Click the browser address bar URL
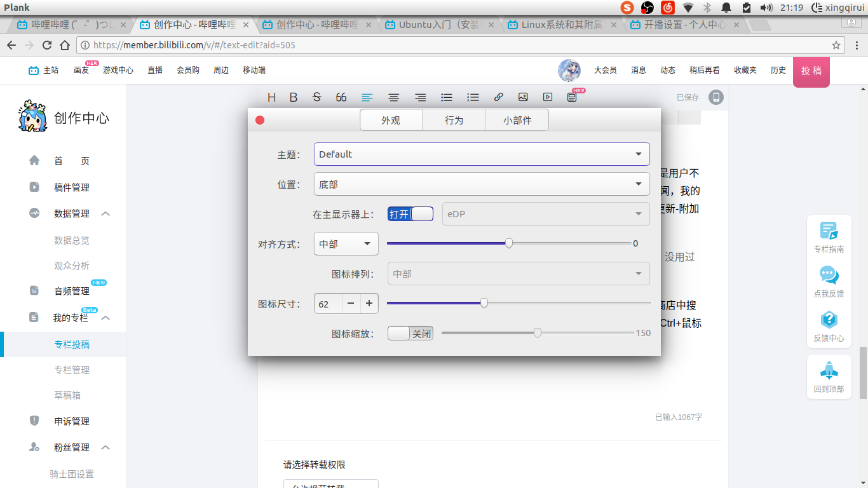The height and width of the screenshot is (488, 868). [x=194, y=45]
